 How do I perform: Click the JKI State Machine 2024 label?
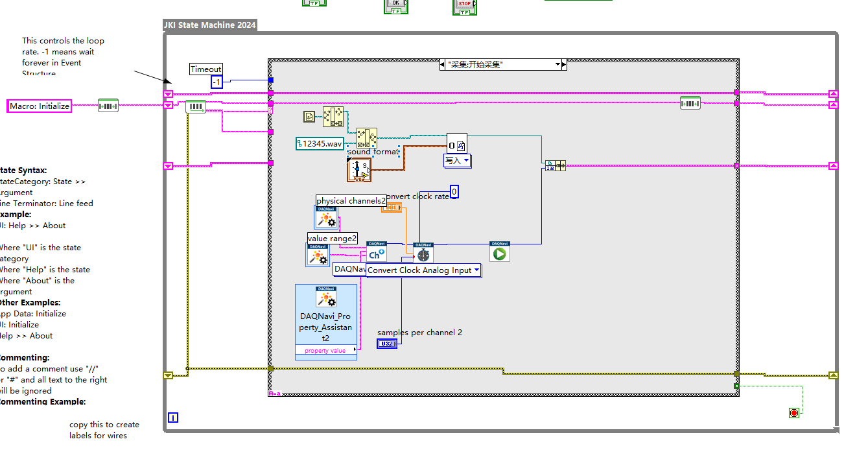point(210,25)
